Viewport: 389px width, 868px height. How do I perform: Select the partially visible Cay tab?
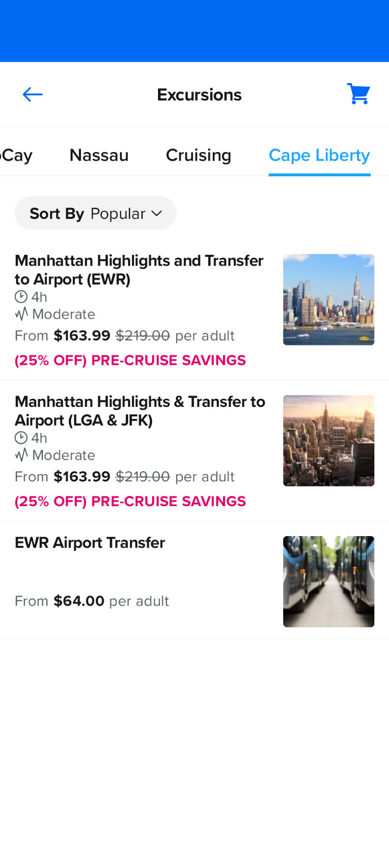[16, 155]
